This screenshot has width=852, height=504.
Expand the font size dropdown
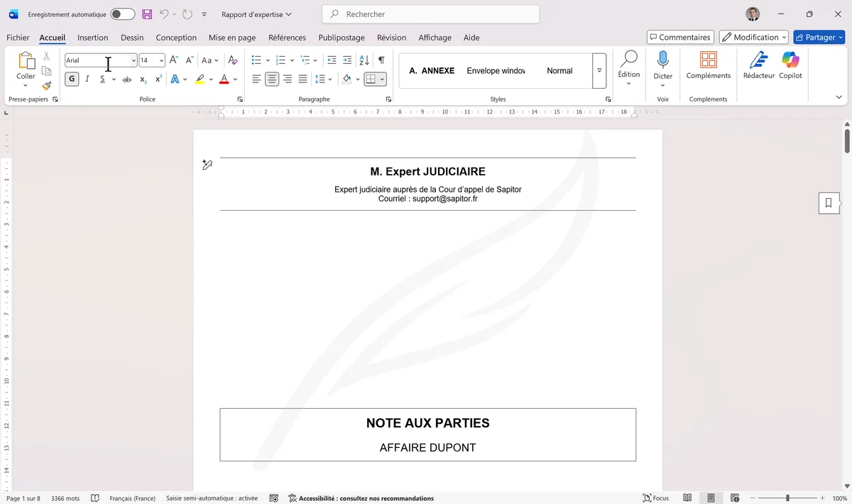(160, 60)
